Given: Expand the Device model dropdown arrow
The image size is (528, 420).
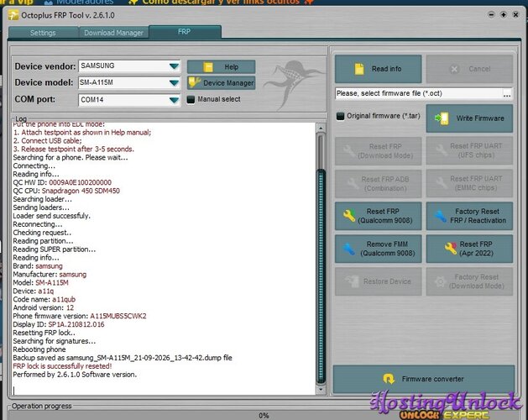Looking at the screenshot, I should pyautogui.click(x=174, y=82).
